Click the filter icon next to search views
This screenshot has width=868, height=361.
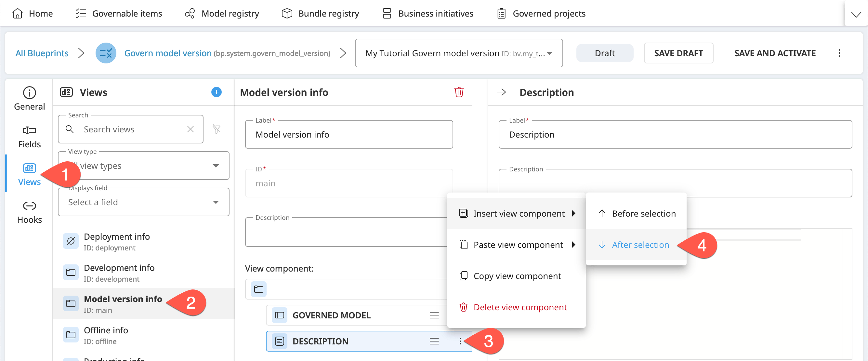[x=218, y=129]
